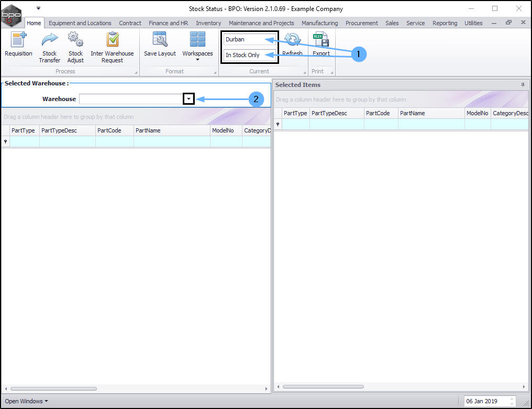532x409 pixels.
Task: Open the Contract tab
Action: tap(130, 23)
